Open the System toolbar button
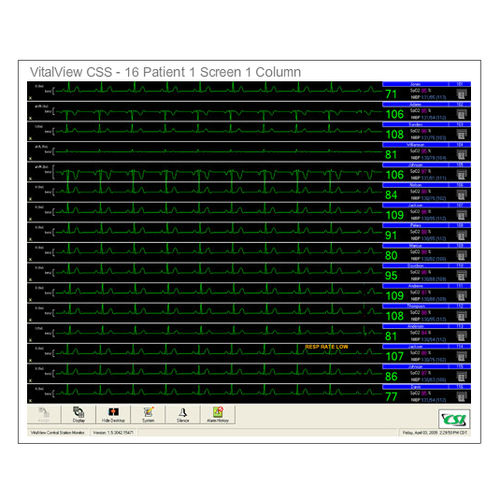 [x=148, y=415]
